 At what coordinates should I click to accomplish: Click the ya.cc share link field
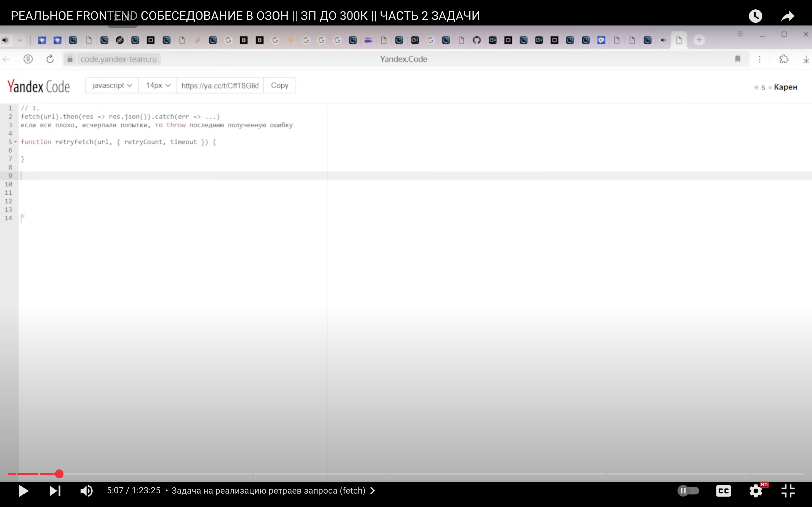[x=220, y=86]
